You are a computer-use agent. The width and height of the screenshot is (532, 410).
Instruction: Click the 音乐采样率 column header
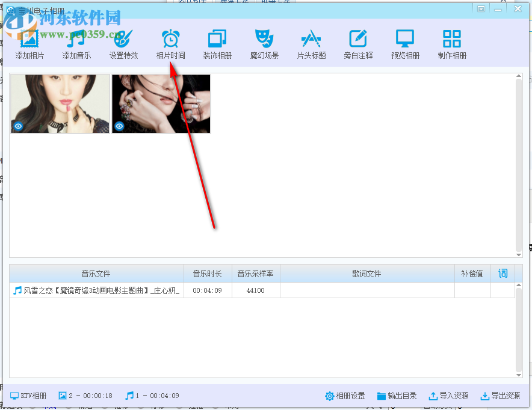pyautogui.click(x=256, y=274)
